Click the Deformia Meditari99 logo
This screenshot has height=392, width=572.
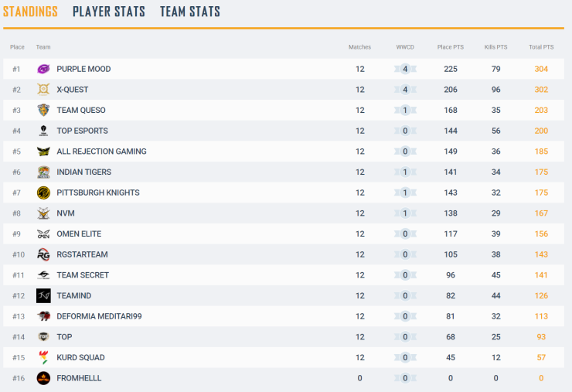point(43,316)
